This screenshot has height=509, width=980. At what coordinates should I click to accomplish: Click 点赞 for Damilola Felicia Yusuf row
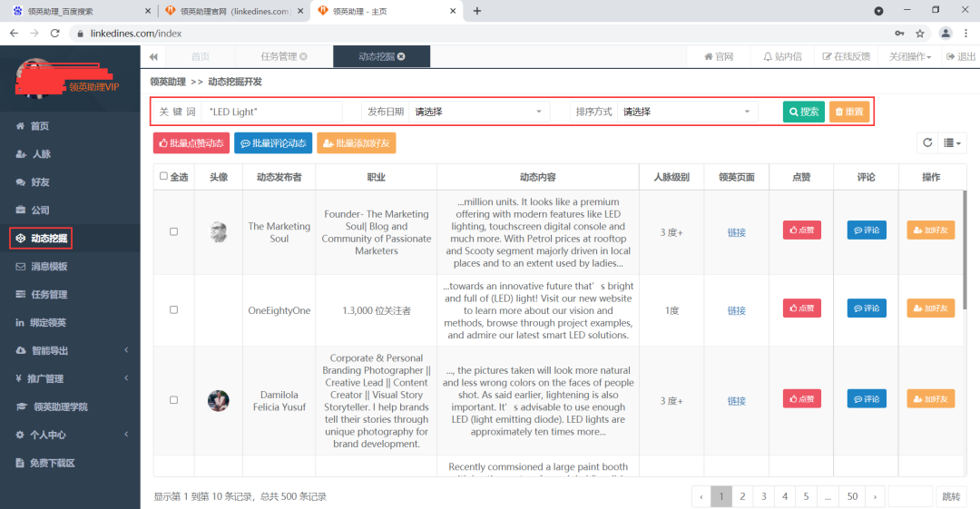click(802, 399)
